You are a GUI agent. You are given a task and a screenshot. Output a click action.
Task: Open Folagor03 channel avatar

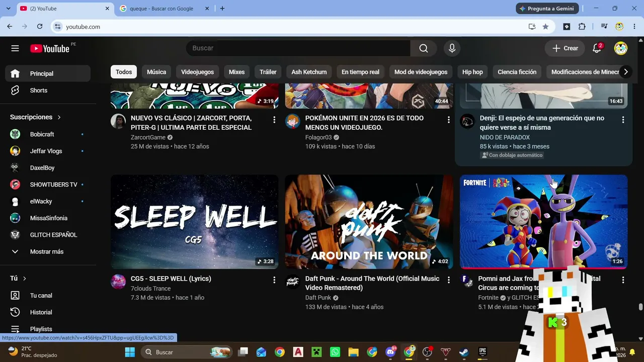292,121
